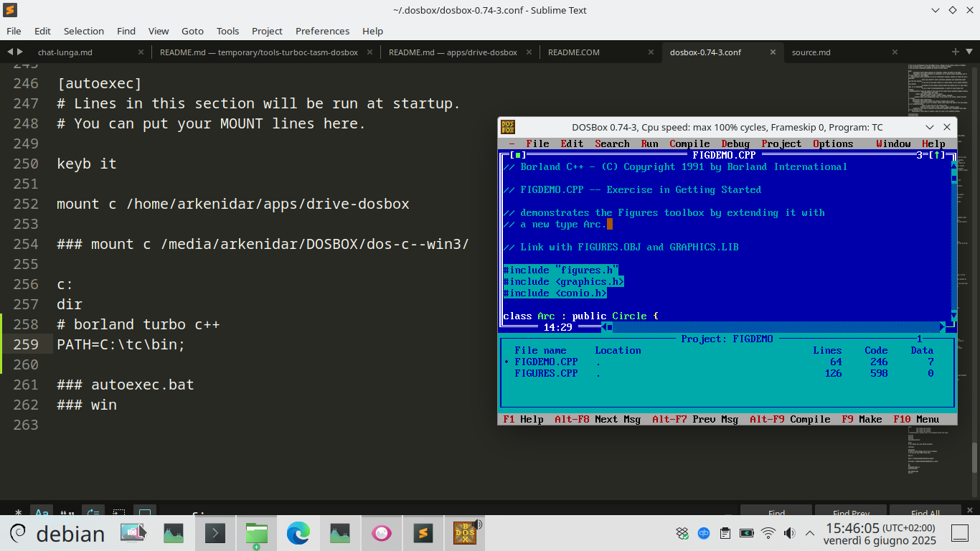Open Turbo C++ Options menu

tap(833, 143)
